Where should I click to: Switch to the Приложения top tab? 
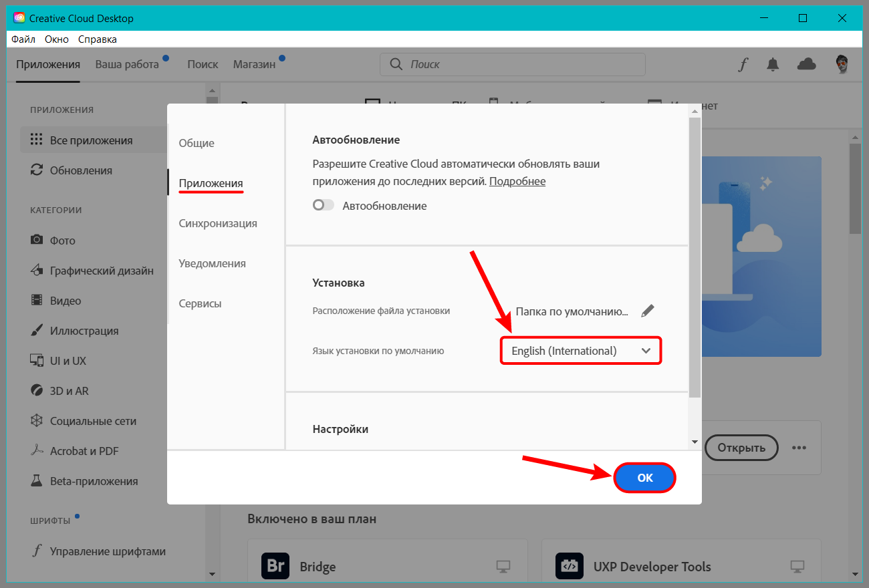click(x=48, y=64)
